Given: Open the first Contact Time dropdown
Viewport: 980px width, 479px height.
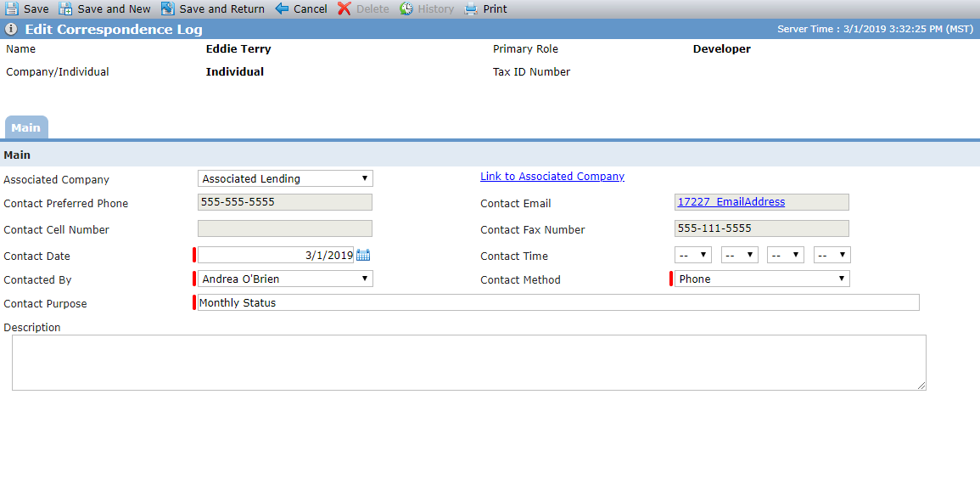Looking at the screenshot, I should (693, 255).
